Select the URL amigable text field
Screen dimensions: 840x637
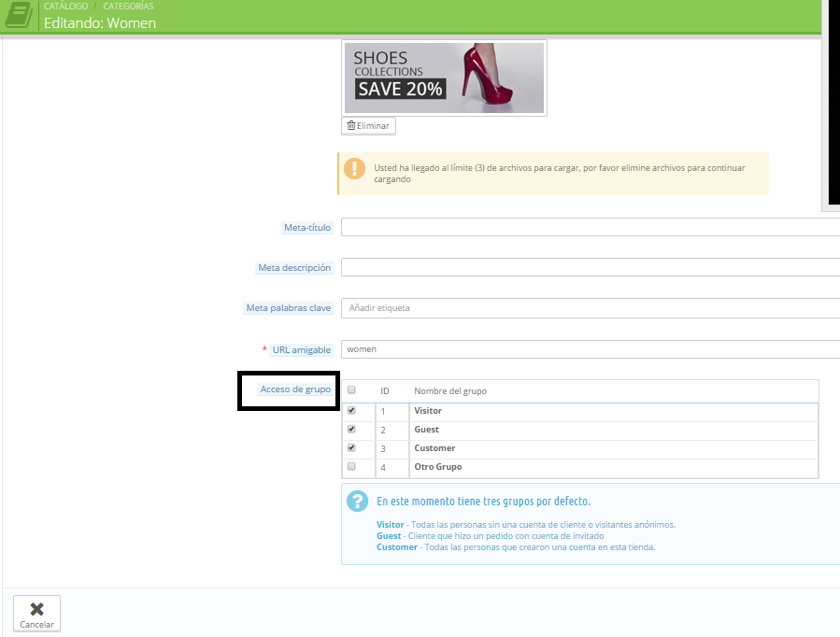[589, 348]
